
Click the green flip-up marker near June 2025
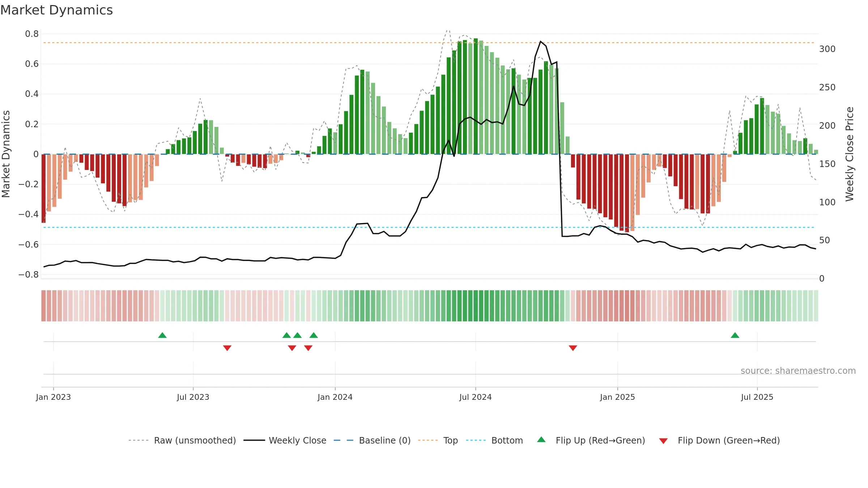click(735, 335)
